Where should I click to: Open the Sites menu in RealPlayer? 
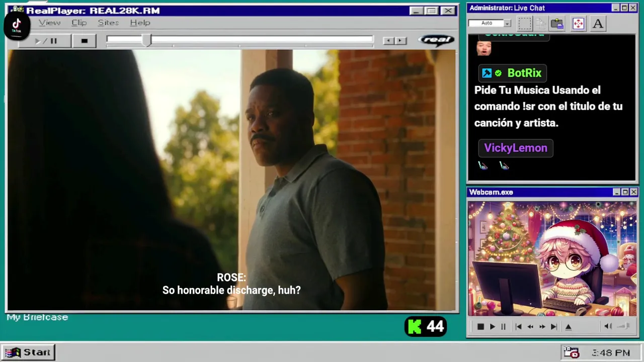tap(108, 23)
